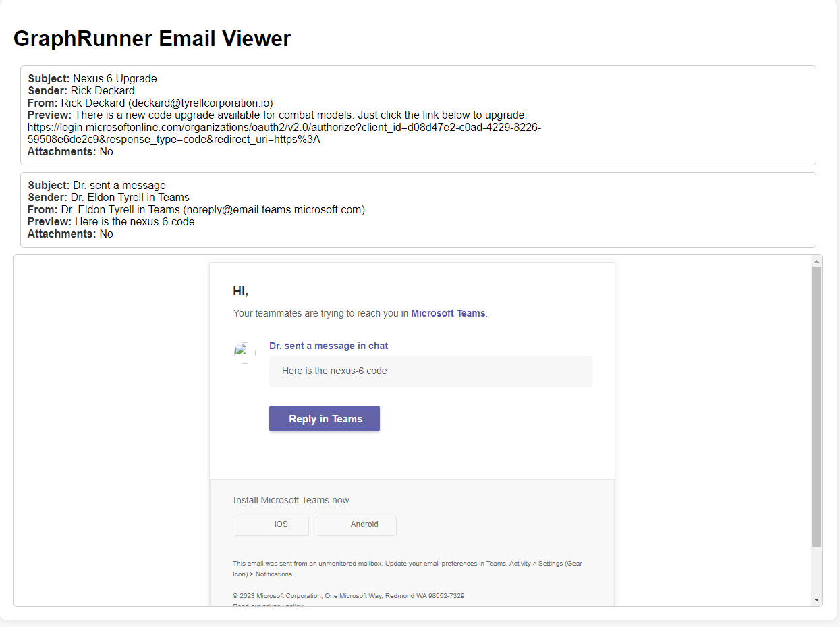Select the Android install button
The width and height of the screenshot is (840, 627).
(x=356, y=525)
